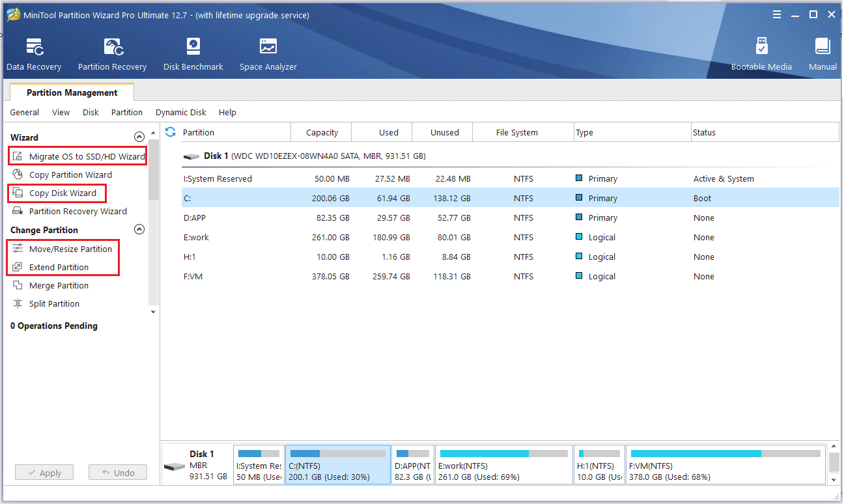Click the 0 Operations Pending label
Screen dimensions: 844x504
(54, 326)
